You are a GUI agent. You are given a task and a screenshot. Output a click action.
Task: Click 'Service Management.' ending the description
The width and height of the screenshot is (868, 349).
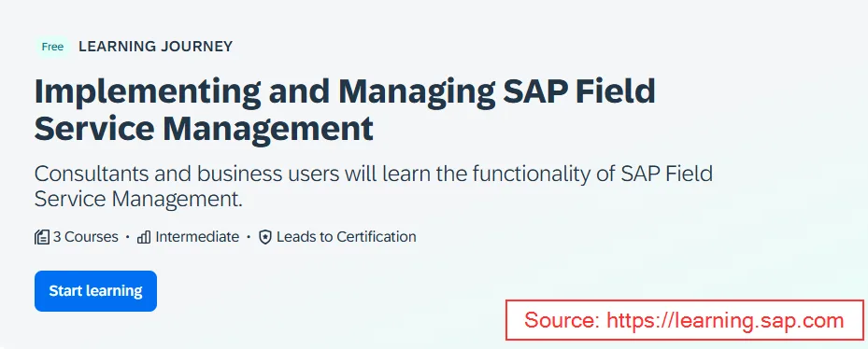139,199
